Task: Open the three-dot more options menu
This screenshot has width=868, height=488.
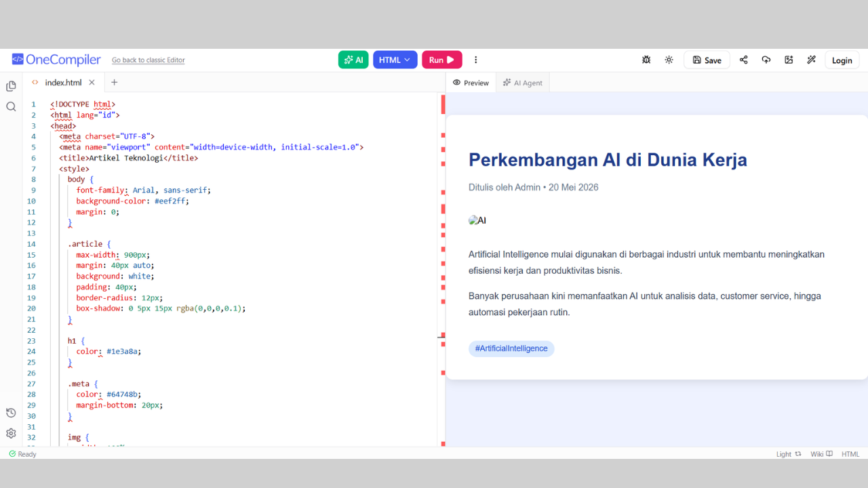Action: (x=475, y=60)
